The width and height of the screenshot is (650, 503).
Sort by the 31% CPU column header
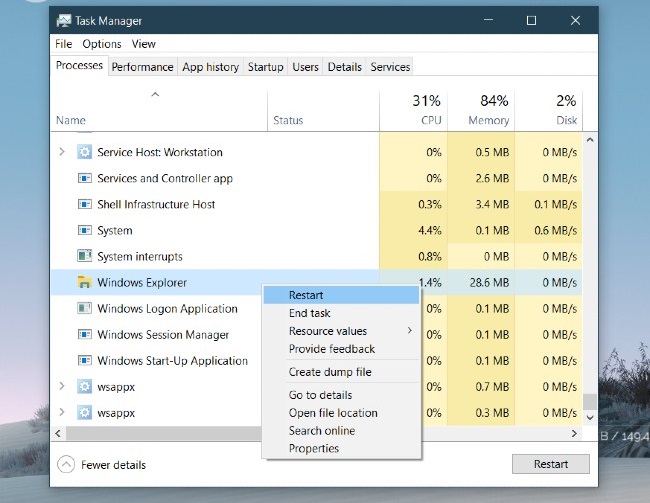(413, 111)
